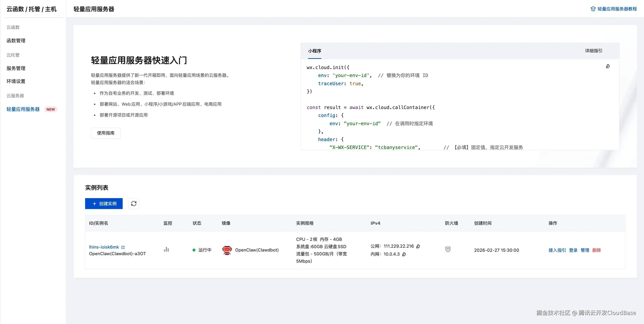Viewport: 644px width, 324px height.
Task: Open the 详细指引 link
Action: (x=593, y=51)
